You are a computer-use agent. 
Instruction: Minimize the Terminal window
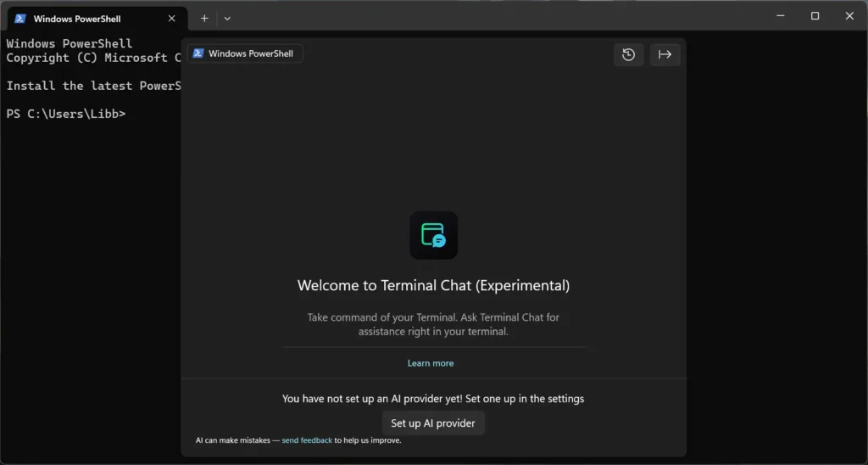tap(780, 16)
